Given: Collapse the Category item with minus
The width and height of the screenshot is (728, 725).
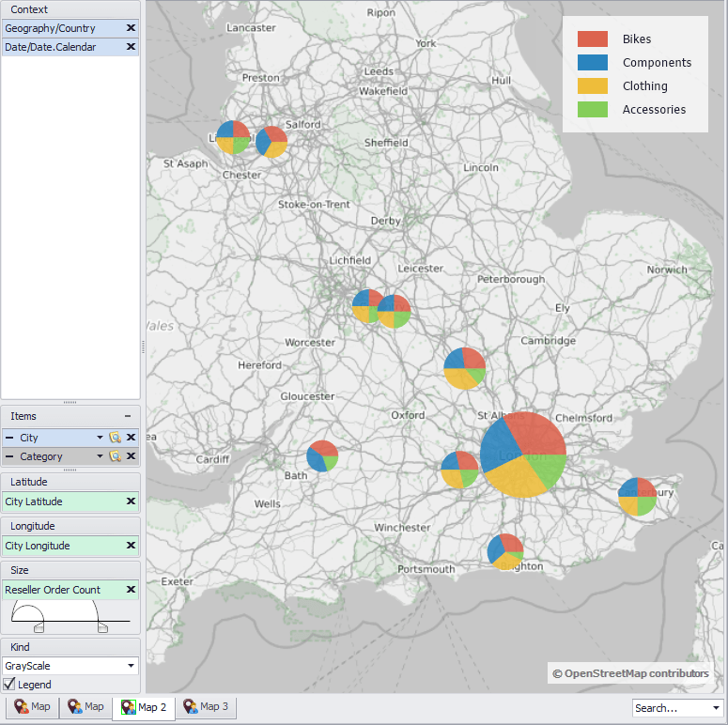Looking at the screenshot, I should (9, 456).
